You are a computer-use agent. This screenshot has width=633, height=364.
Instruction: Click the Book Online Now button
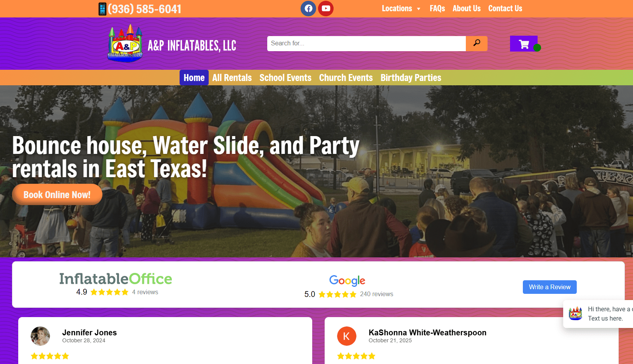57,195
